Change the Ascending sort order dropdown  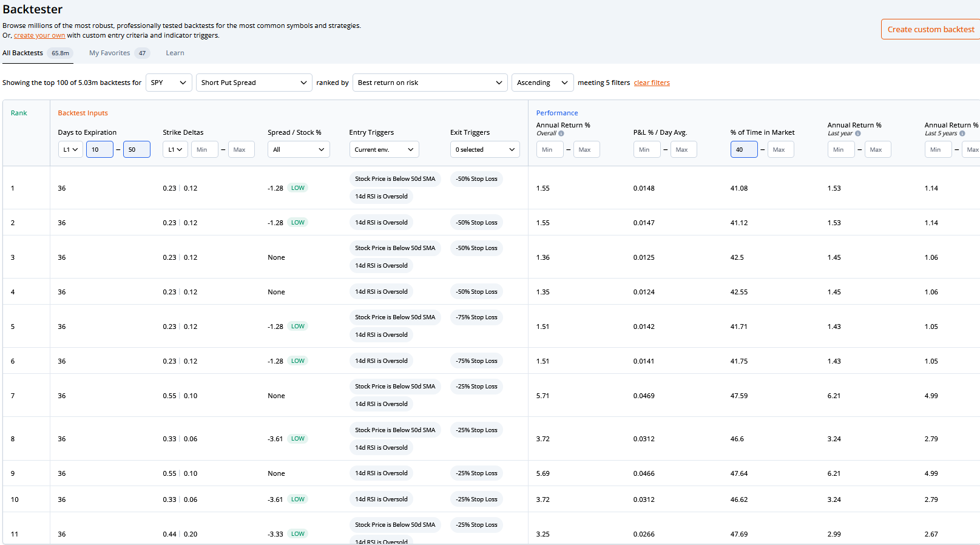coord(542,83)
